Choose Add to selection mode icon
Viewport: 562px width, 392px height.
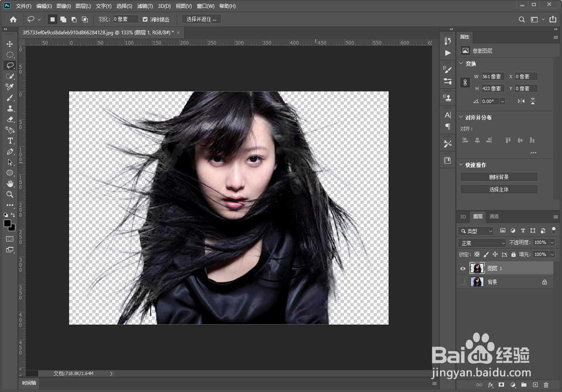(63, 19)
